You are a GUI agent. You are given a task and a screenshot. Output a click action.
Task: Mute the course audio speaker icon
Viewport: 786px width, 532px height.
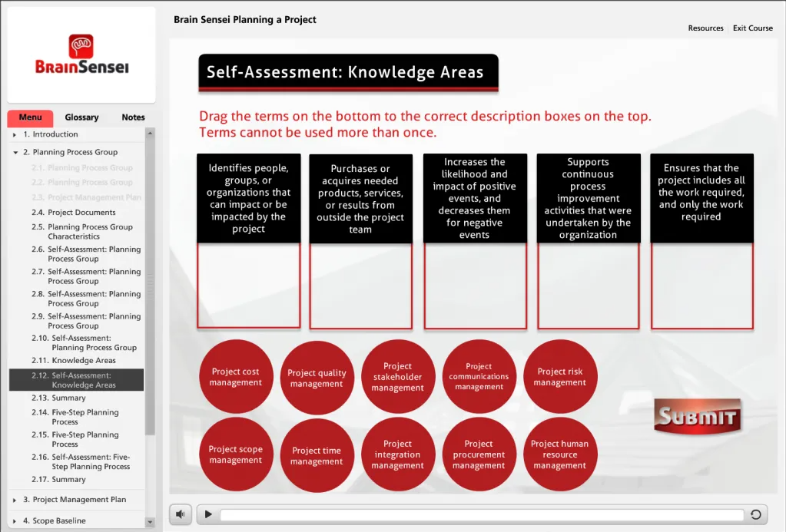tap(180, 514)
